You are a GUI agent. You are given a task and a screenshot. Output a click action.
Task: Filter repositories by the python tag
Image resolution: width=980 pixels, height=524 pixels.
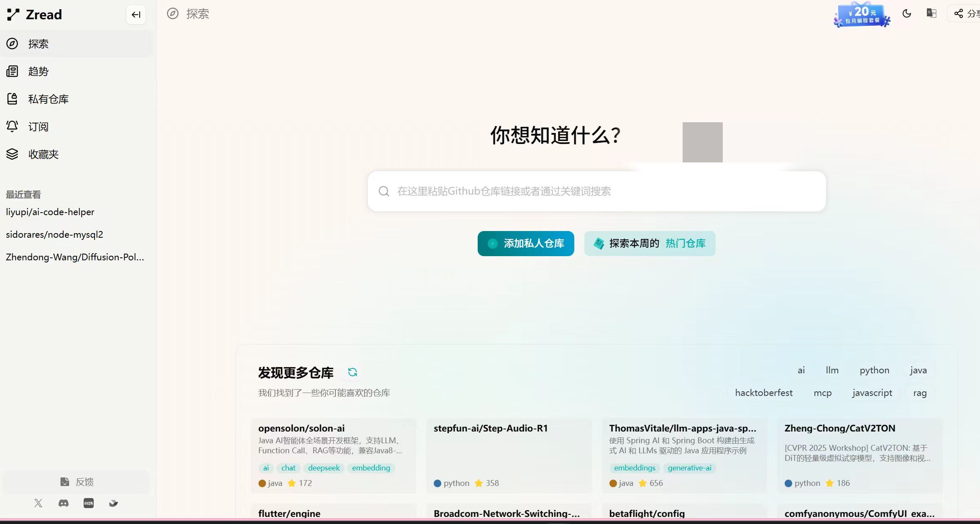click(874, 370)
